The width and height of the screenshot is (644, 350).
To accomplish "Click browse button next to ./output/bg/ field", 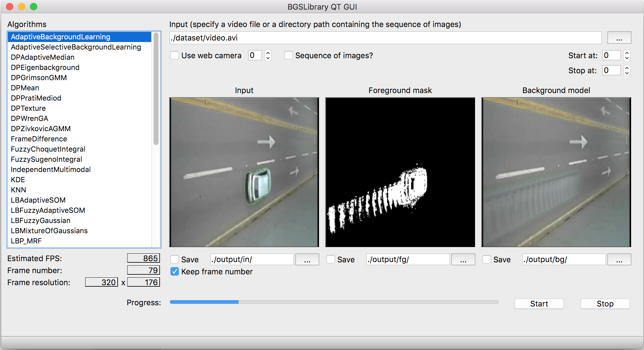I will (x=619, y=260).
